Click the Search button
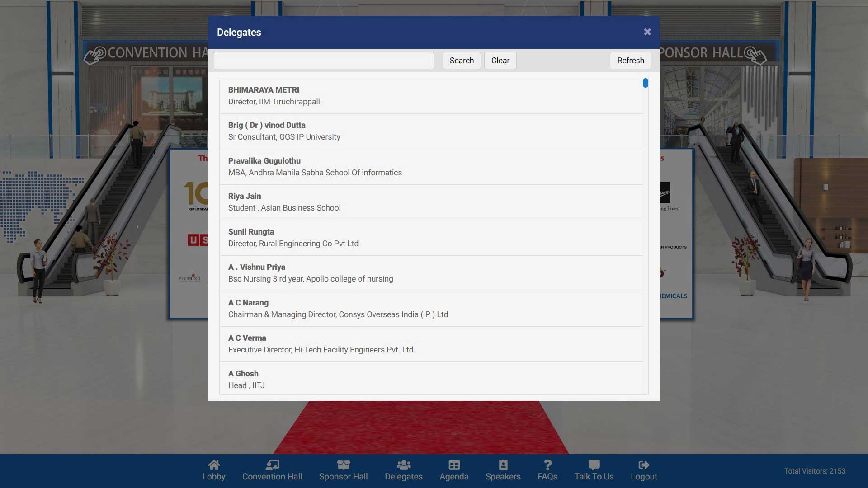The height and width of the screenshot is (488, 868). [x=462, y=61]
